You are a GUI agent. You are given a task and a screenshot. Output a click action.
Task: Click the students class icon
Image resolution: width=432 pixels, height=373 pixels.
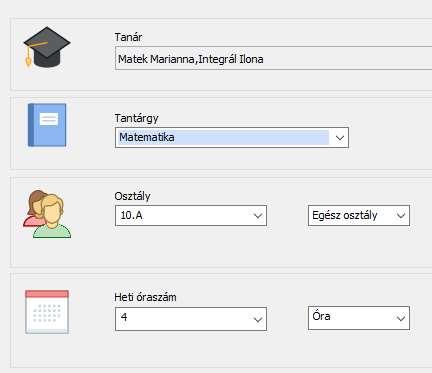point(47,214)
